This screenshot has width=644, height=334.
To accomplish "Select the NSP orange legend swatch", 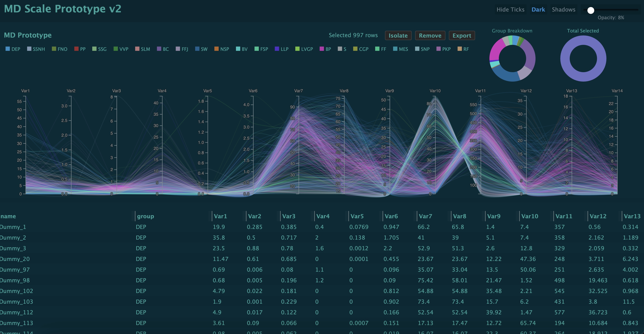I will coord(216,49).
